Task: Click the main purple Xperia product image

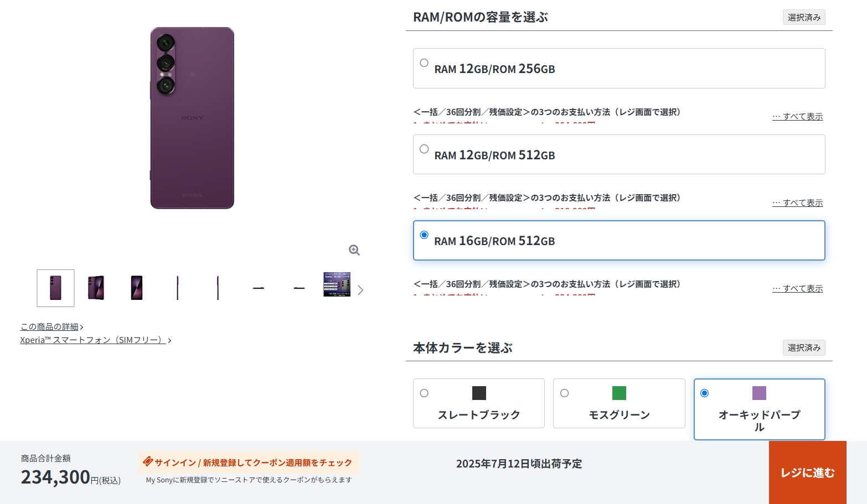Action: point(192,118)
